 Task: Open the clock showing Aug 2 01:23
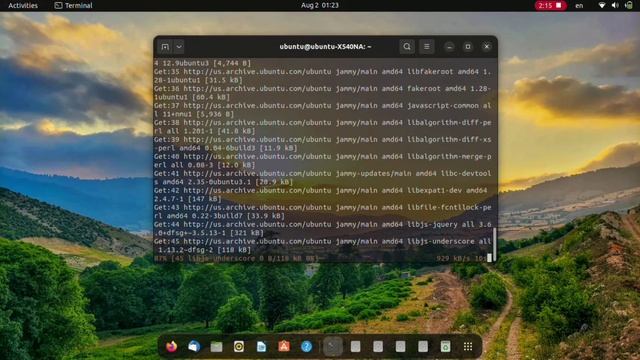320,5
